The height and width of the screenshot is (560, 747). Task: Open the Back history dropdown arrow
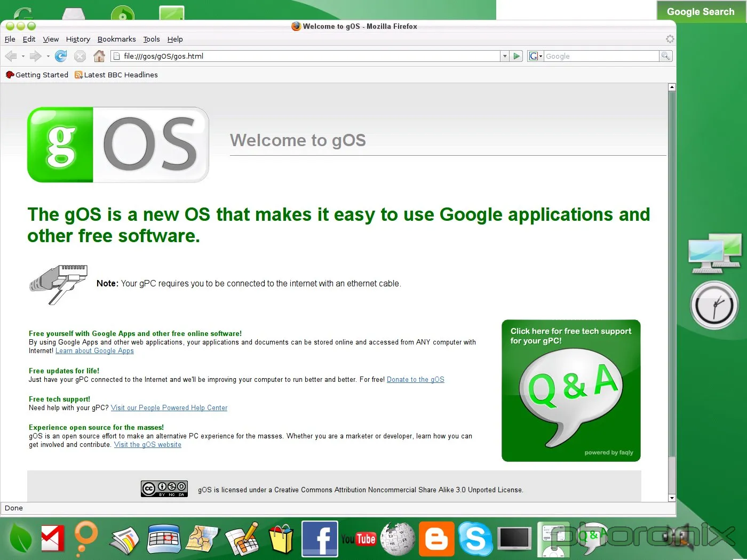click(23, 56)
